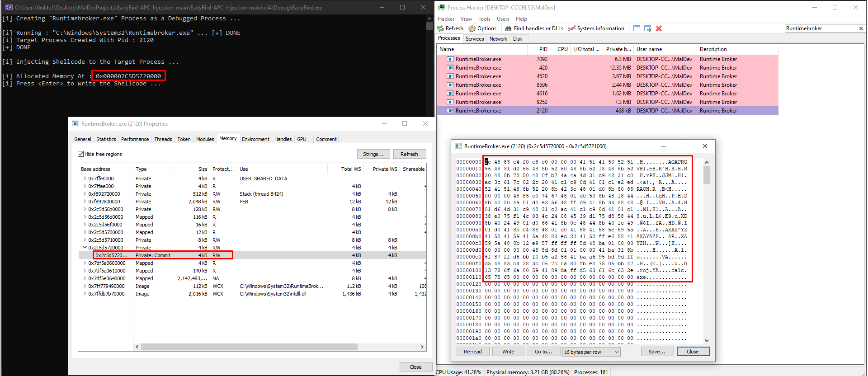Screen dimensions: 868x376
Task: Click the find window and thread icon
Action: (x=648, y=28)
